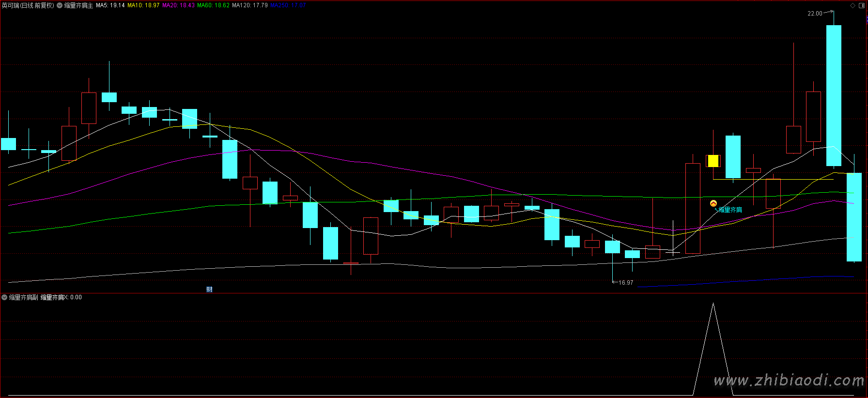Image resolution: width=868 pixels, height=398 pixels.
Task: Click the orange 缩量齐肩 signal icon
Action: [x=713, y=203]
